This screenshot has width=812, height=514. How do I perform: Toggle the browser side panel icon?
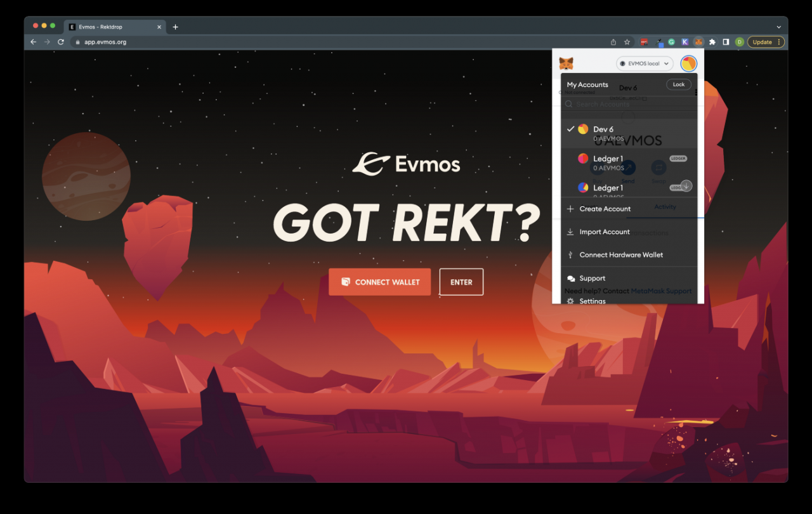coord(726,42)
